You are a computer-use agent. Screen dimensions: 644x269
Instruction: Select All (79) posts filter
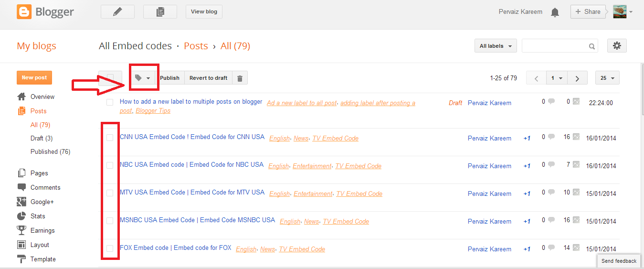pyautogui.click(x=40, y=125)
